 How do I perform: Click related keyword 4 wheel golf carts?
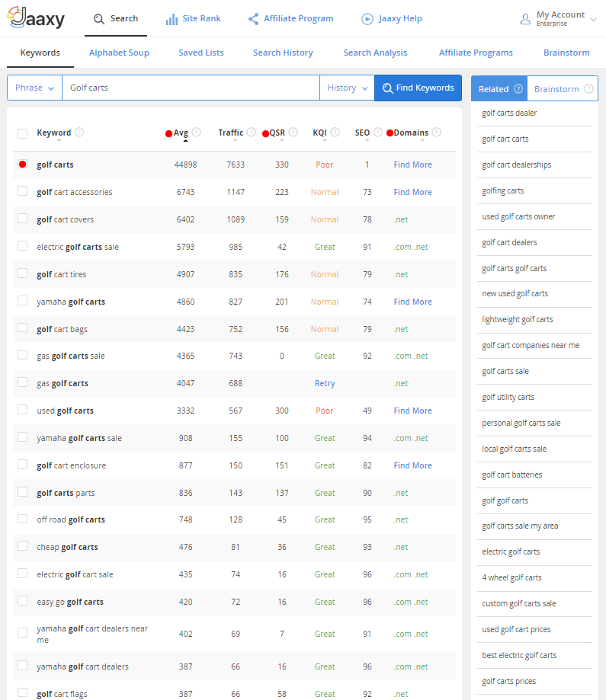click(x=511, y=577)
